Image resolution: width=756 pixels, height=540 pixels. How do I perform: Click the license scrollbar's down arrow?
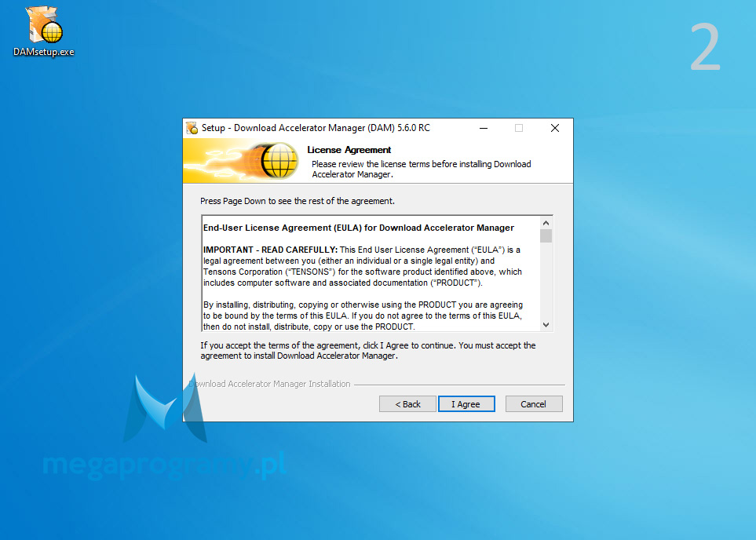(x=546, y=325)
